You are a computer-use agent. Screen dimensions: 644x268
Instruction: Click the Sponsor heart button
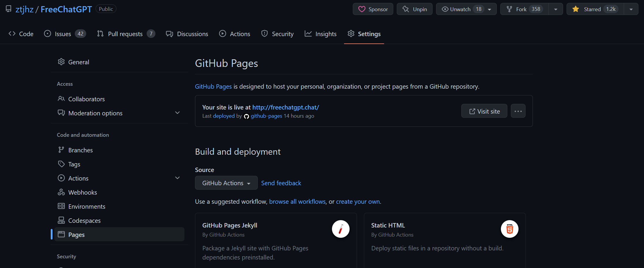pyautogui.click(x=373, y=9)
